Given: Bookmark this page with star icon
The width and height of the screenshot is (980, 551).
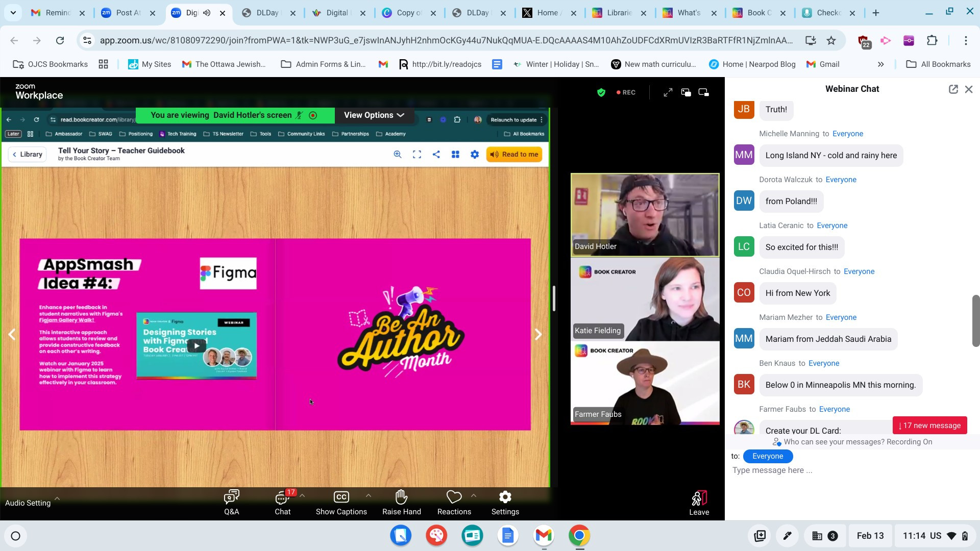Looking at the screenshot, I should 831,40.
